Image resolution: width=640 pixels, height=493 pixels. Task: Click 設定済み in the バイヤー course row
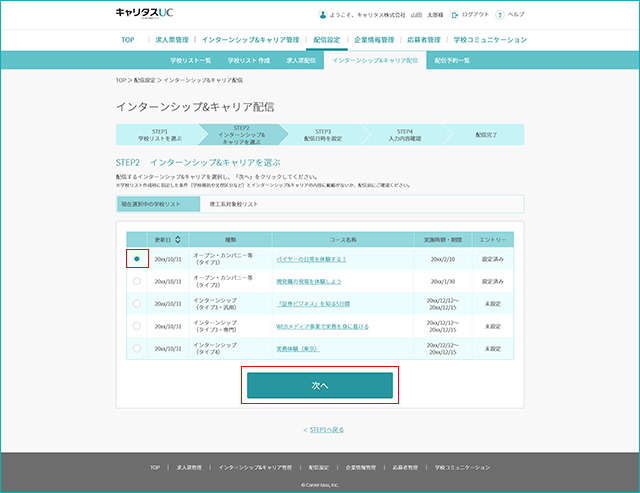point(493,259)
